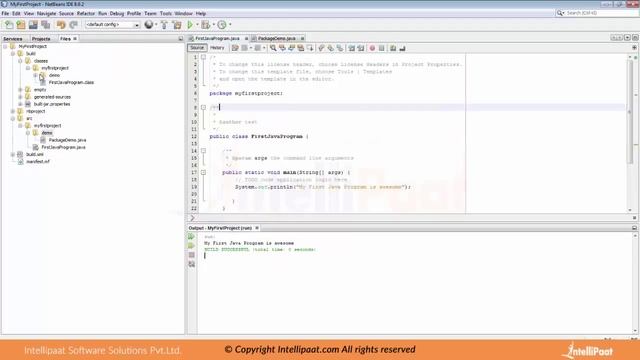Image resolution: width=640 pixels, height=360 pixels.
Task: Click the New Project toolbar icon
Action: pos(21,25)
